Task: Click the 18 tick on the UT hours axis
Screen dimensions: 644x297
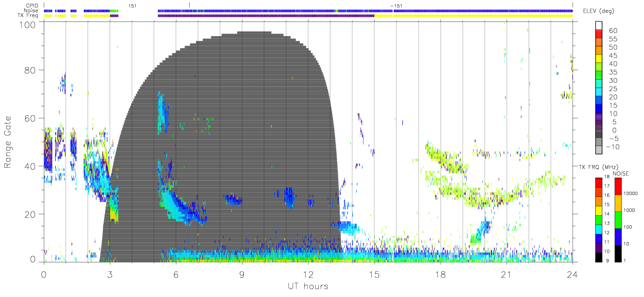Action: click(x=440, y=274)
